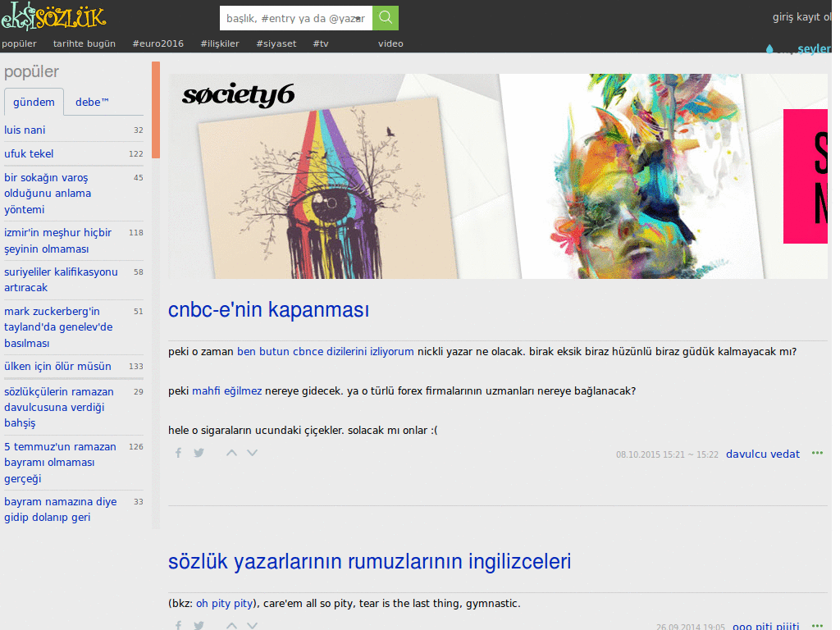
Task: Share davulcu vedat's entry on Facebook
Action: coord(178,452)
